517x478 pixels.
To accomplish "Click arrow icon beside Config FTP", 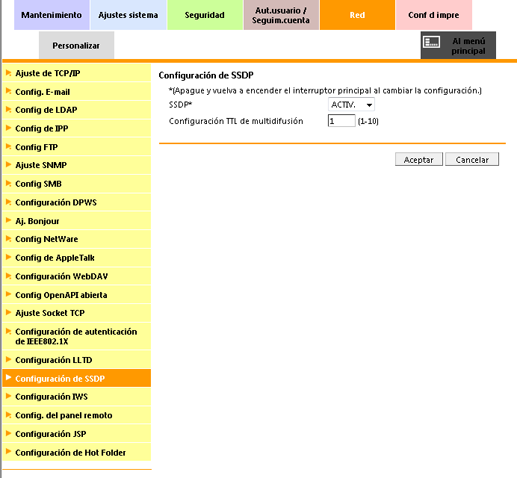I will tap(9, 146).
